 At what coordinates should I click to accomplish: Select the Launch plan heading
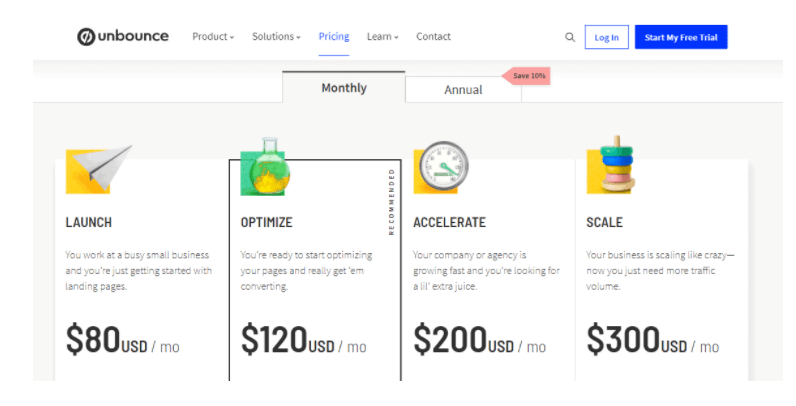(x=88, y=222)
